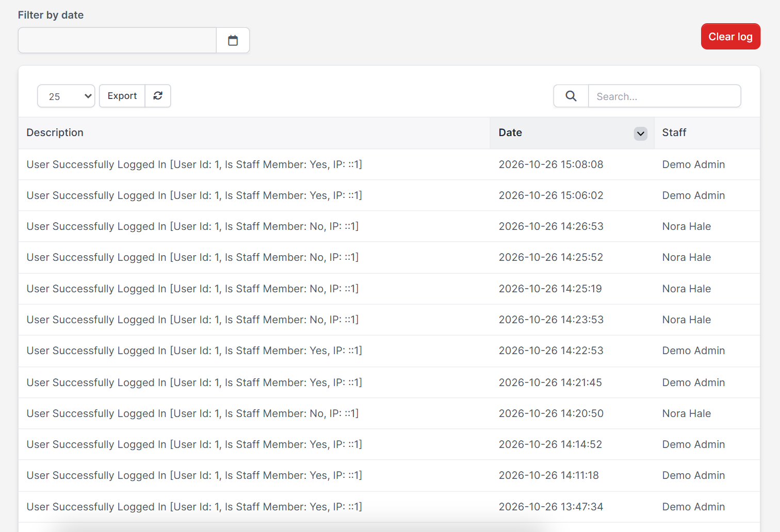Click Demo Admin in the 13:47:34 row

click(693, 507)
